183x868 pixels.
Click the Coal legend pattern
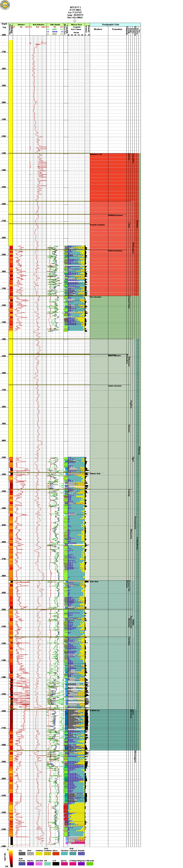tap(56, 864)
